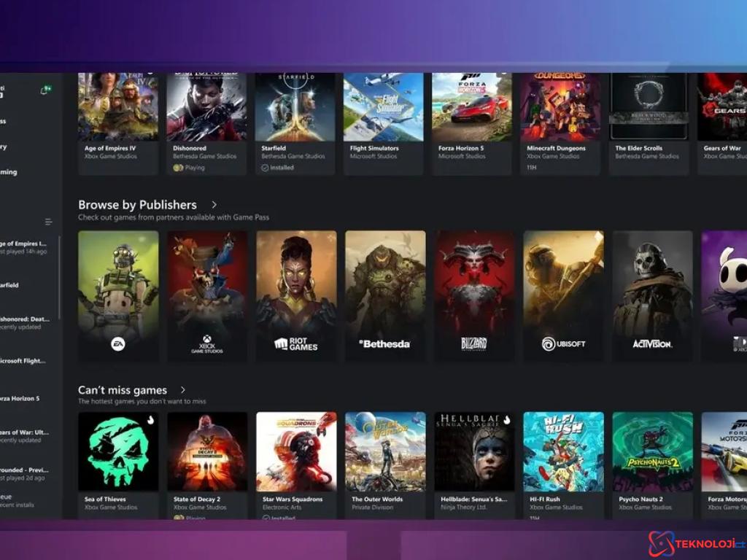
Task: Open the Hollow Knight publisher card
Action: point(724,296)
